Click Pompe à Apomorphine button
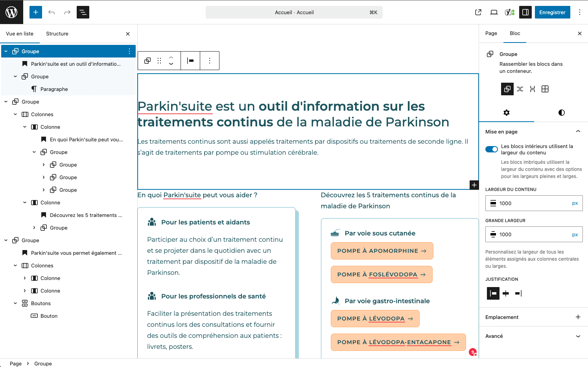588x367 pixels. click(382, 251)
